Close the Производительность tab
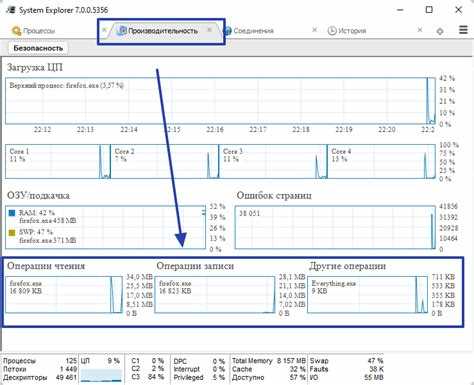This screenshot has width=474, height=385. point(209,30)
